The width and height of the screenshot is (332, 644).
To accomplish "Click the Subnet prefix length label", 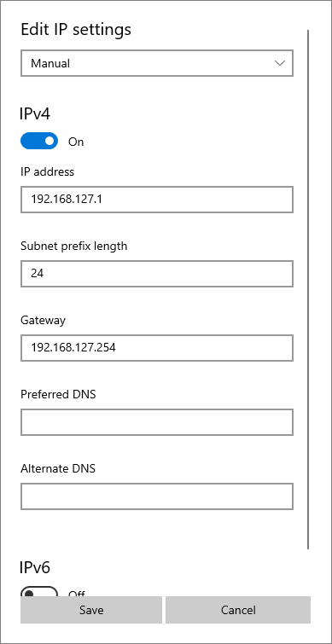I will (x=74, y=246).
